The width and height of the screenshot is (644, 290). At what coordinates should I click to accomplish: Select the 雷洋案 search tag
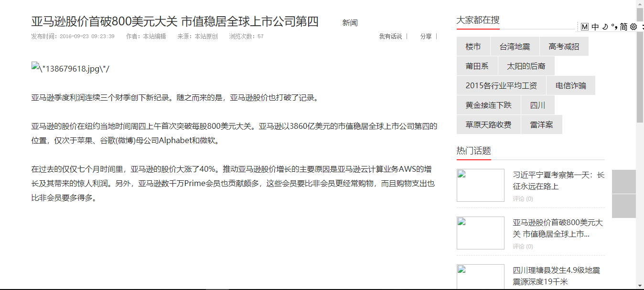[x=541, y=124]
